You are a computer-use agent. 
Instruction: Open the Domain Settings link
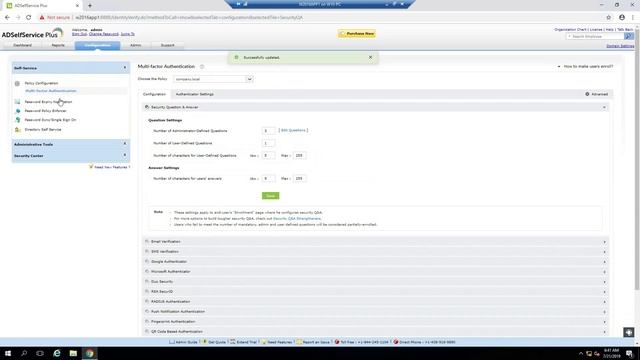[x=620, y=46]
